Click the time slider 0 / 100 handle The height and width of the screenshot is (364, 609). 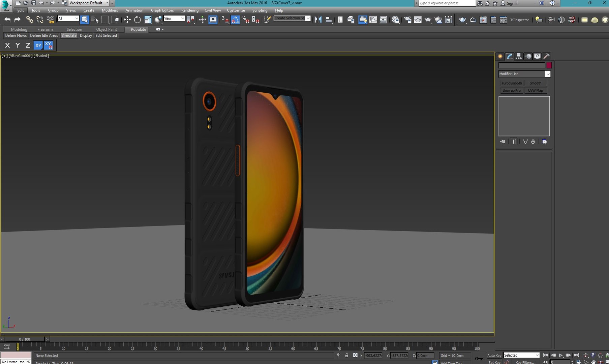tap(24, 339)
